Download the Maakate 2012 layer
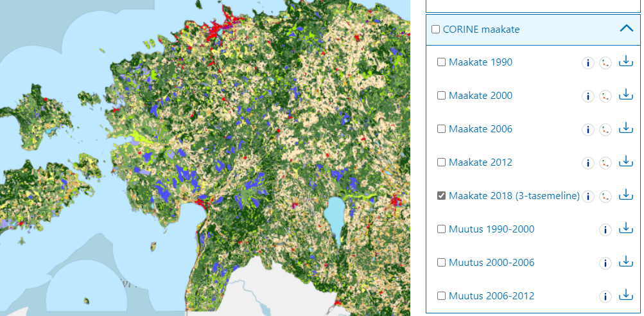644x316 pixels. [x=625, y=162]
